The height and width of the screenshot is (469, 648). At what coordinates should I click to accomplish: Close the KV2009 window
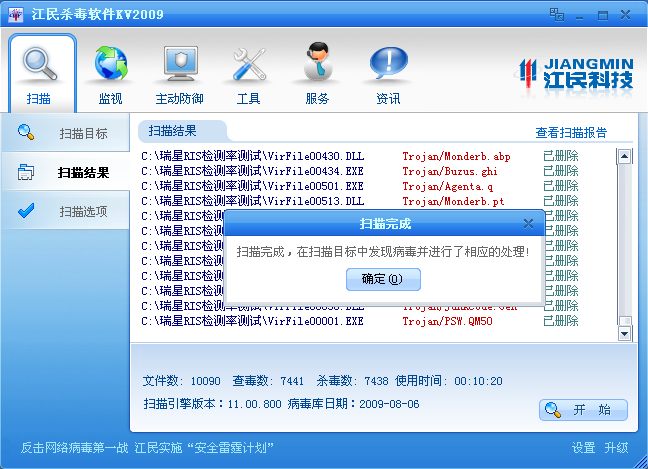[x=625, y=15]
